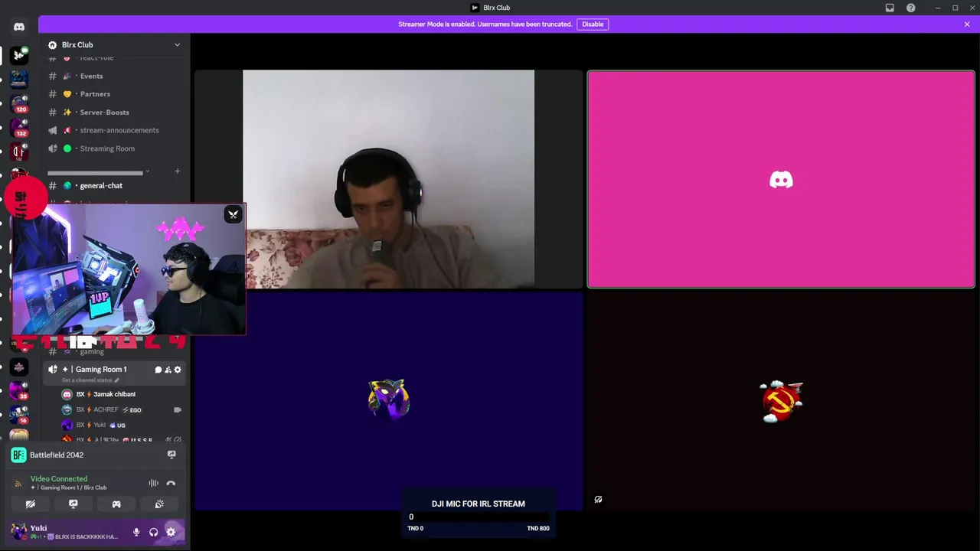Dismiss the overlay video popout icon
Image resolution: width=980 pixels, height=551 pixels.
233,214
